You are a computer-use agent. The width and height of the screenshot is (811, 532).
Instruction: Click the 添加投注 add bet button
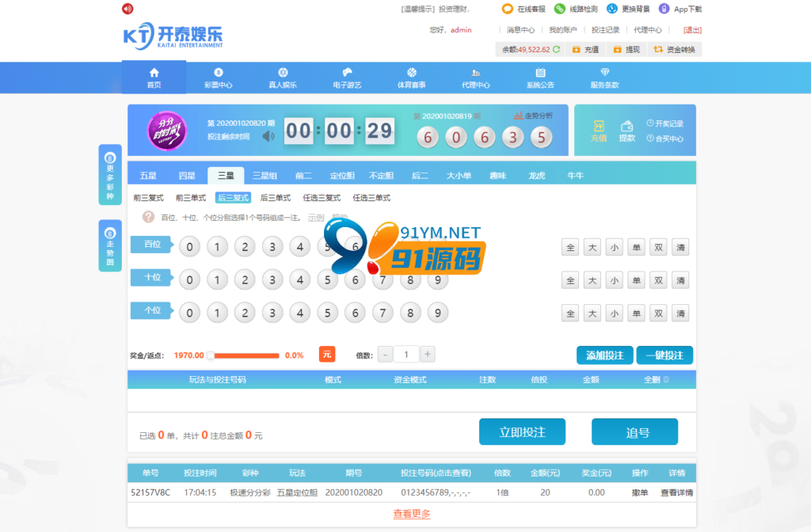(x=604, y=355)
